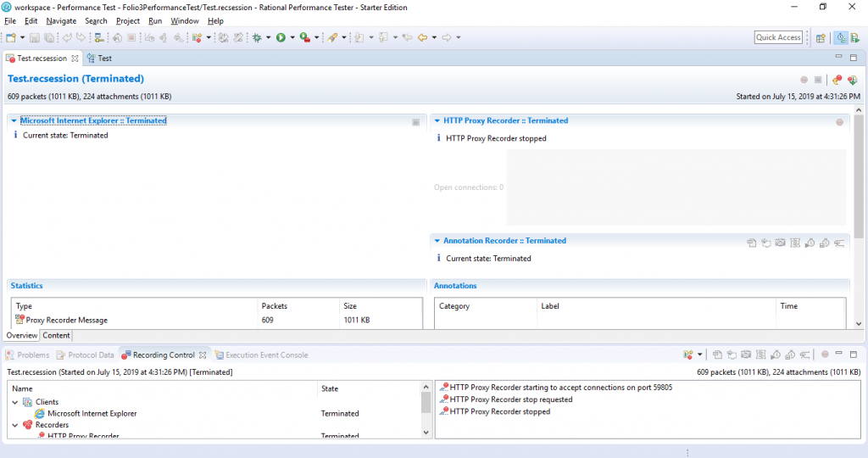Viewport: 868px width, 458px height.
Task: Open Recording Control toolbar dropdown arrow
Action: click(x=699, y=355)
